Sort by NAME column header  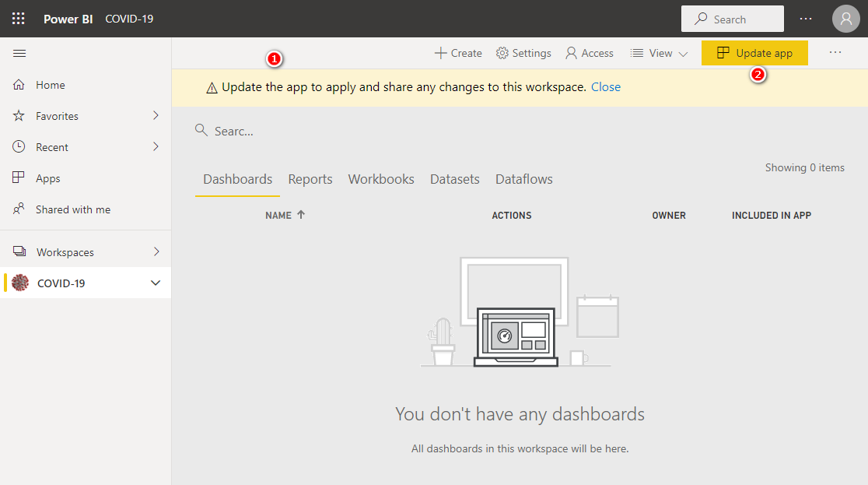pyautogui.click(x=285, y=215)
